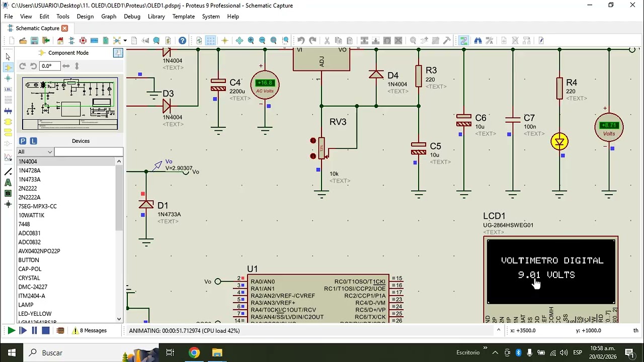Image resolution: width=644 pixels, height=362 pixels.
Task: Click the P pick devices button
Action: 23,141
